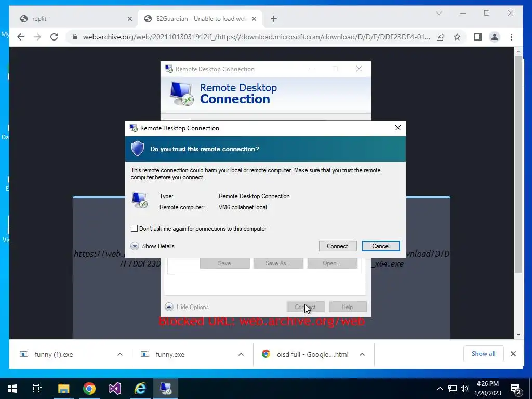
Task: Click Connect in the trust dialog
Action: pyautogui.click(x=337, y=246)
